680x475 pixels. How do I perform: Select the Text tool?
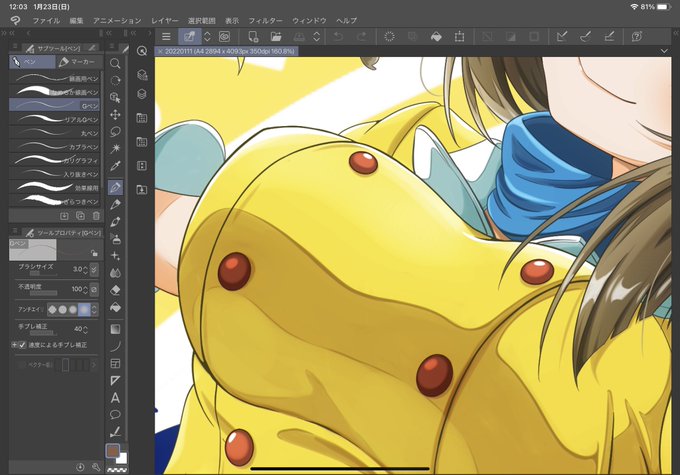115,398
